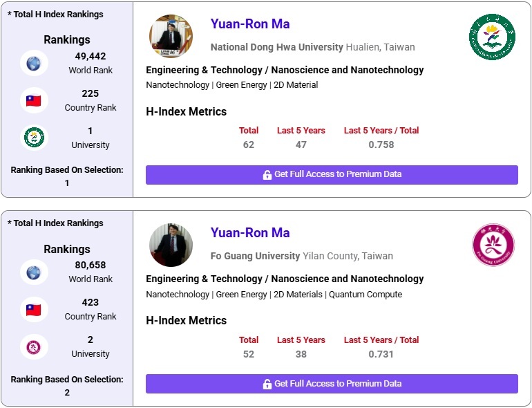Screen dimensions: 532x408
Task: Open the Yuan-Ron Ma name link at Dong Hwa
Action: pyautogui.click(x=250, y=24)
